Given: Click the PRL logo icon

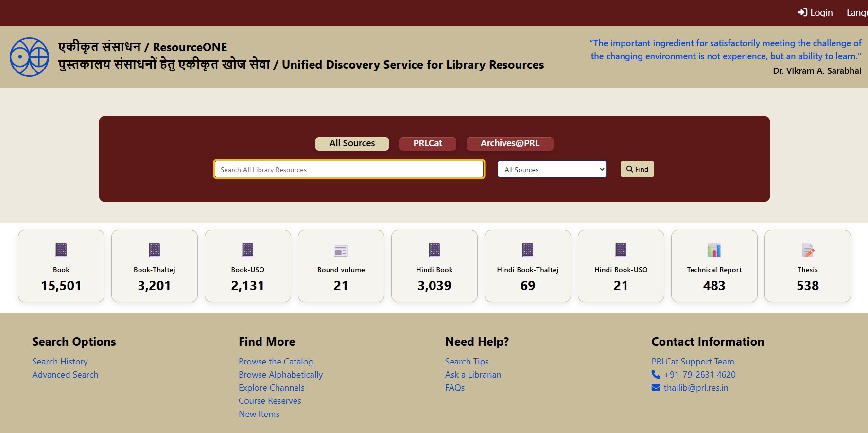Looking at the screenshot, I should click(x=30, y=57).
